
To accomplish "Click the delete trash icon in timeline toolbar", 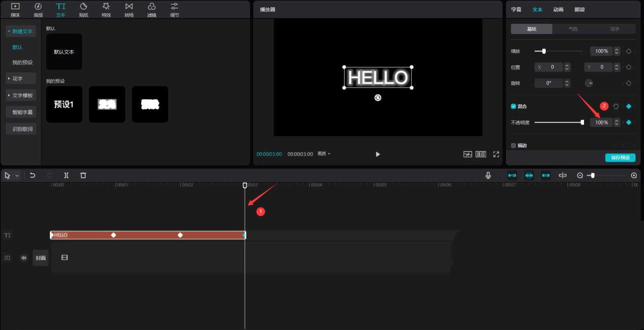I will [83, 175].
